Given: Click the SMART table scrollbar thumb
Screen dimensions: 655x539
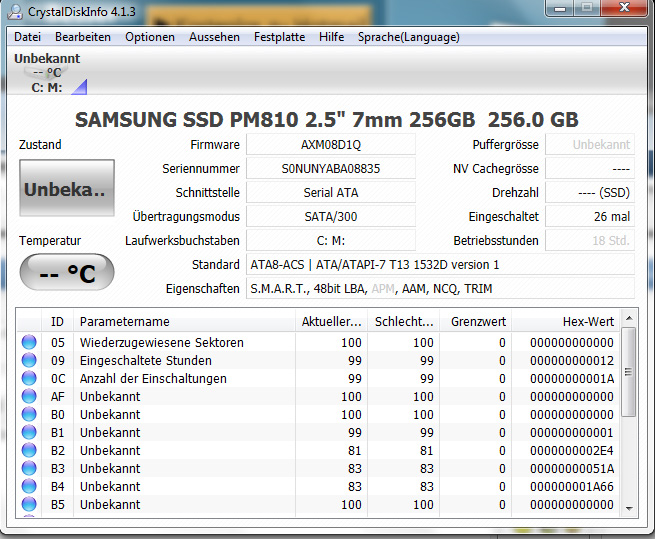Looking at the screenshot, I should [629, 371].
